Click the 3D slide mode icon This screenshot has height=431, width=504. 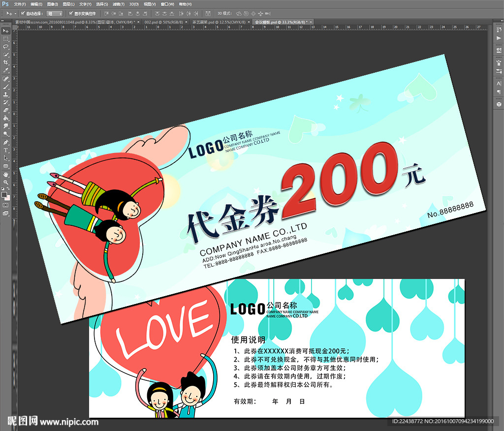pos(260,13)
